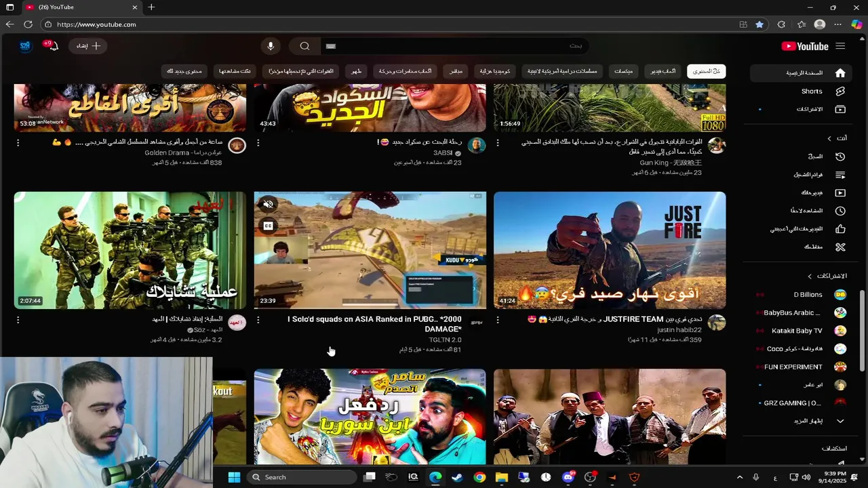868x488 pixels.
Task: Select the first 'All content' filter chip
Action: click(706, 71)
